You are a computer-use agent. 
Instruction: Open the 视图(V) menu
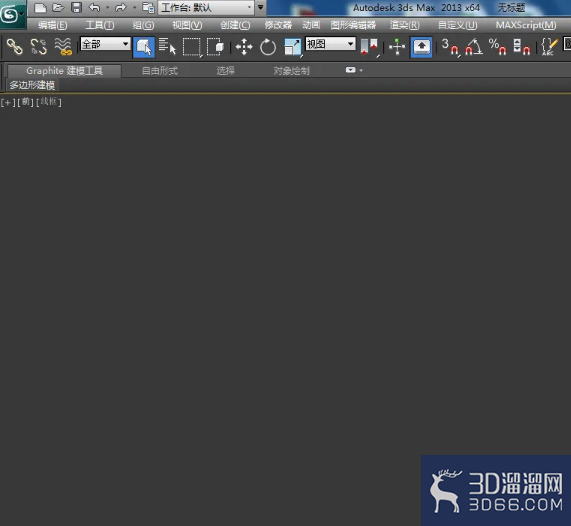pyautogui.click(x=187, y=25)
